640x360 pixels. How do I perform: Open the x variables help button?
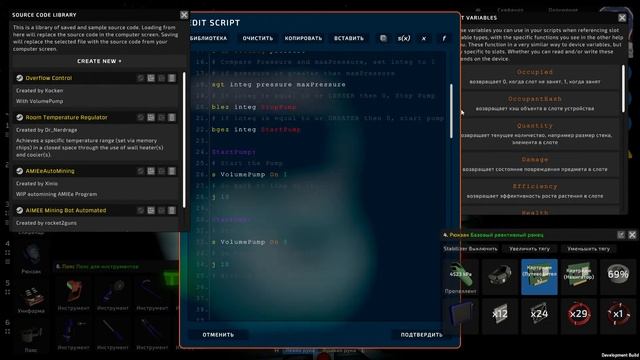(424, 38)
